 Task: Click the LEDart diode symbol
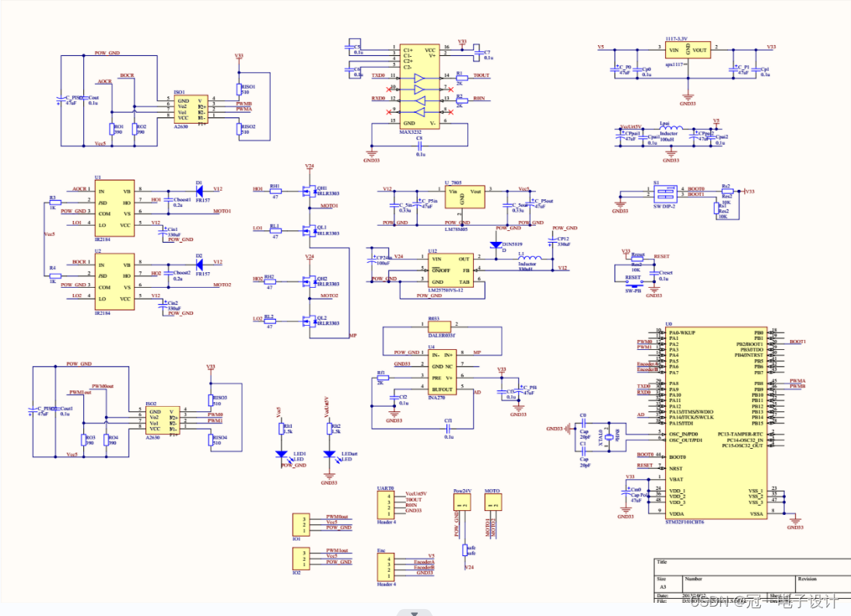(x=329, y=454)
